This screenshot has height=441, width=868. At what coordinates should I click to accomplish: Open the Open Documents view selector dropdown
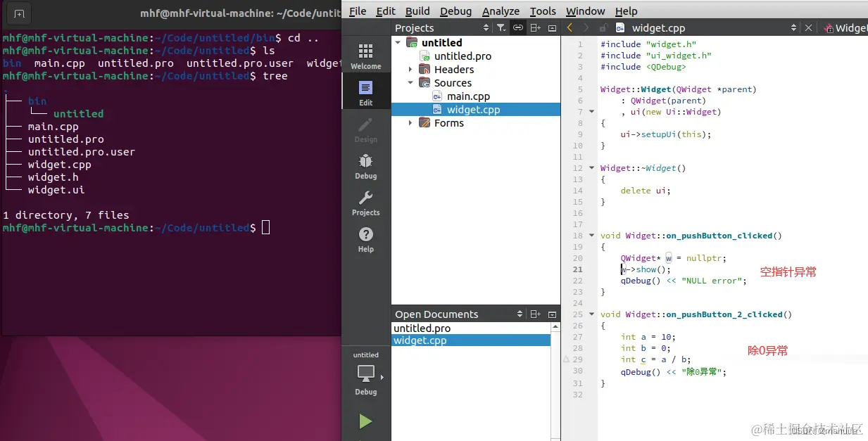pos(520,314)
